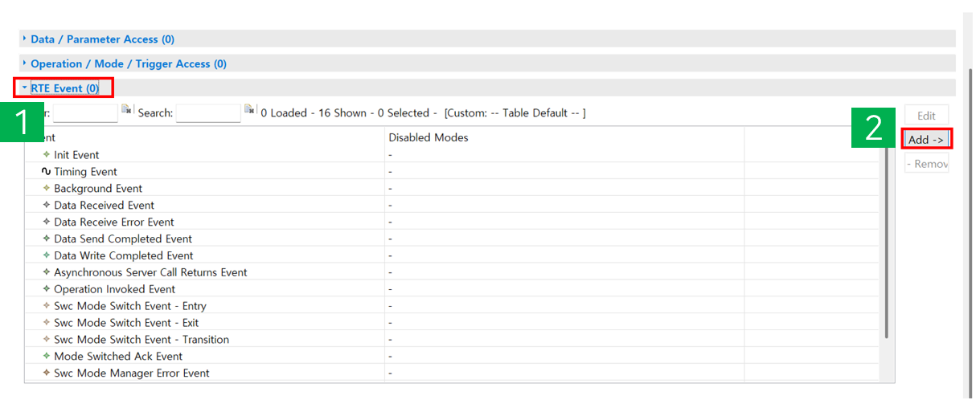Expand Data / Parameter Access section
The width and height of the screenshot is (980, 404).
coord(102,39)
